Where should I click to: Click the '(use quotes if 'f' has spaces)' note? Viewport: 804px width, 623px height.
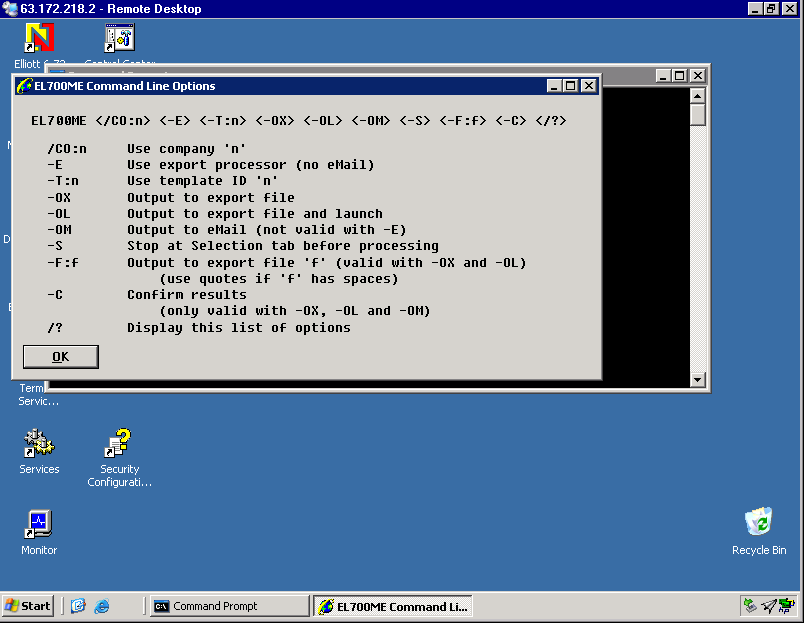[x=279, y=278]
